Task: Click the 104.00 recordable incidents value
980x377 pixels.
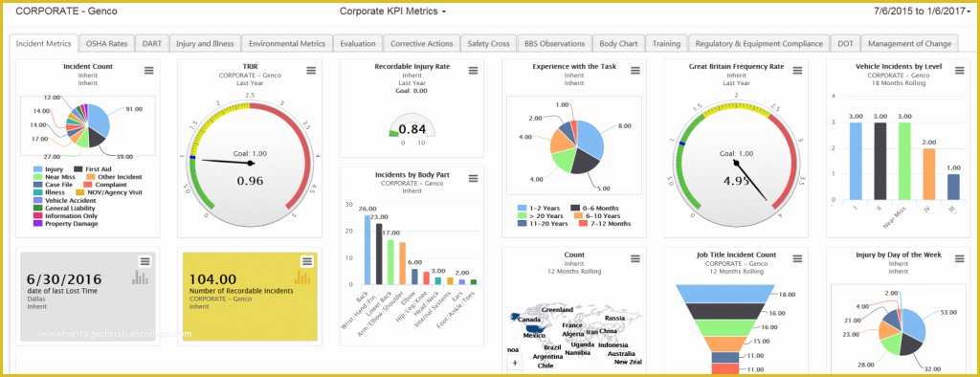Action: (212, 279)
